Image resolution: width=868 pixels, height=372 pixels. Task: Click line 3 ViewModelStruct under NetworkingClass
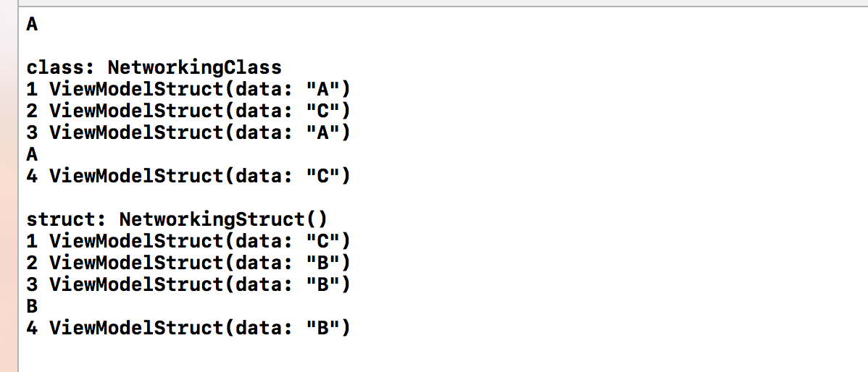click(x=188, y=133)
